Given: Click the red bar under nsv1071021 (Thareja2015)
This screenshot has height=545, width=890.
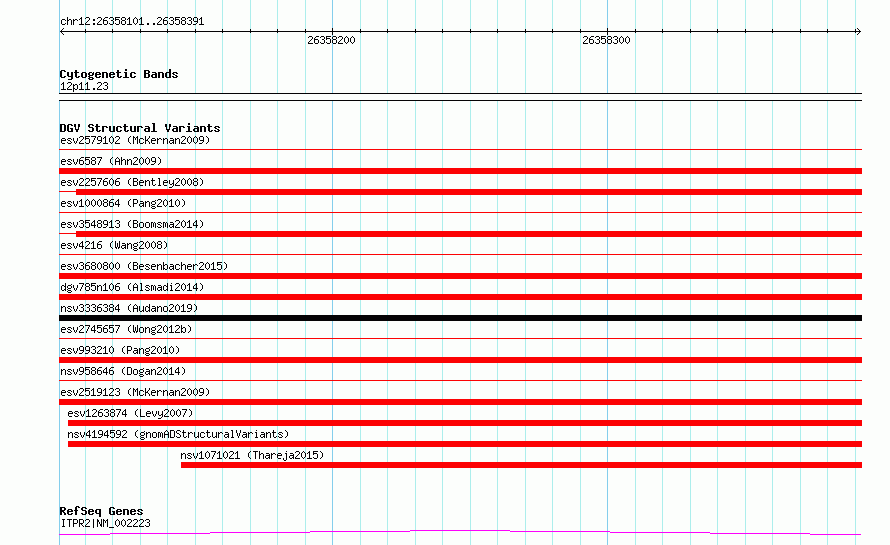Looking at the screenshot, I should (522, 465).
